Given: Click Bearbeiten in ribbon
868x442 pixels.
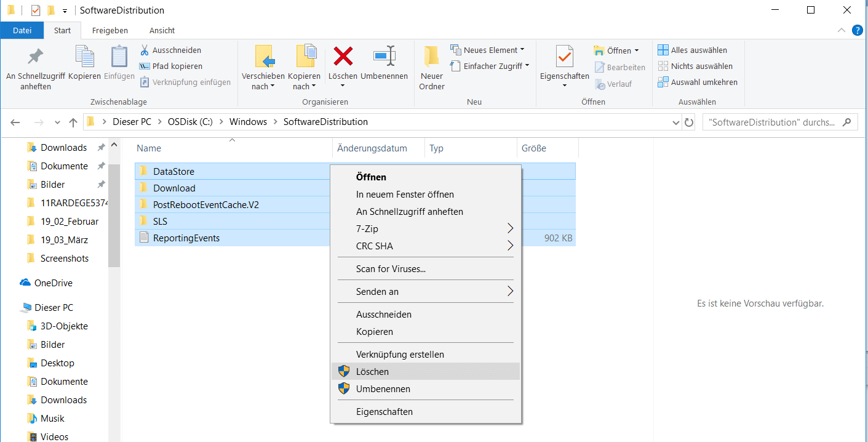Looking at the screenshot, I should [620, 67].
